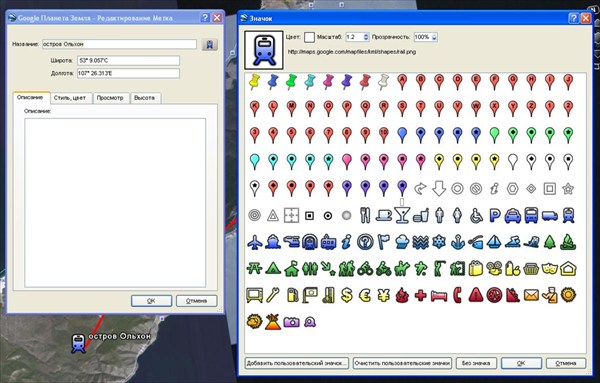
Task: Click Добавить пользовательский значок button
Action: [297, 363]
